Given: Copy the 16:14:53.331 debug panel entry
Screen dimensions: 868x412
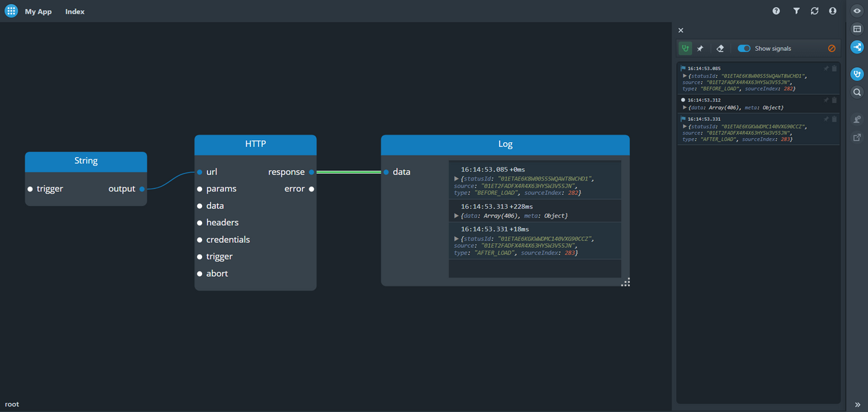Looking at the screenshot, I should tap(834, 119).
